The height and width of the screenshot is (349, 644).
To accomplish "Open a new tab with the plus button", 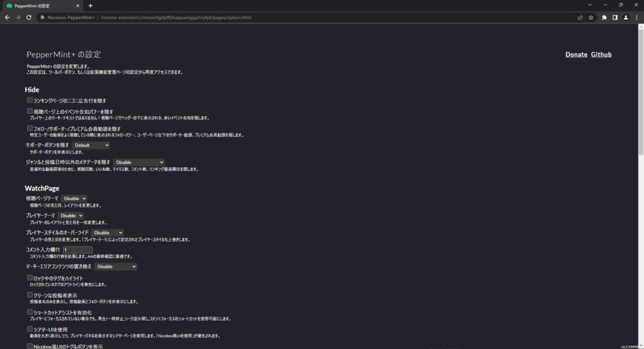I will [91, 6].
